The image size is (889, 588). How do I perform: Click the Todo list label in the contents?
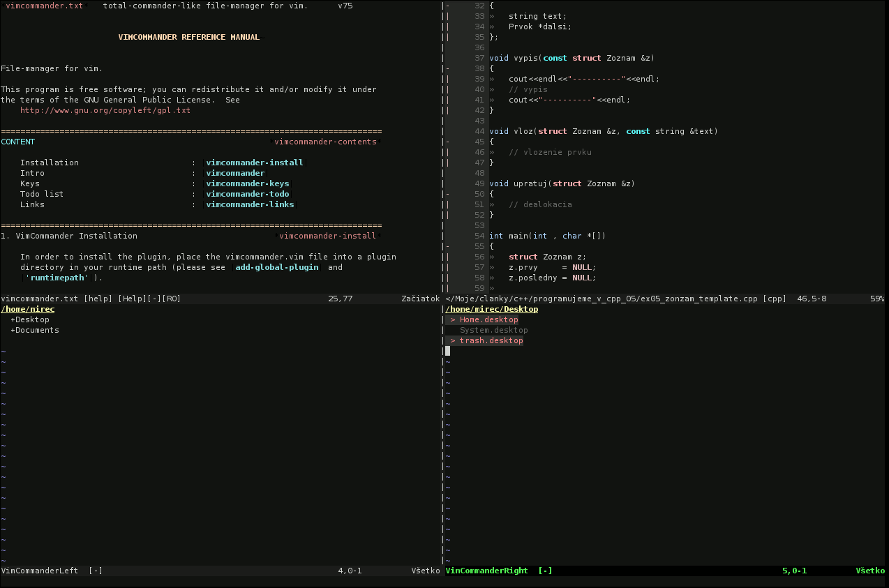coord(42,194)
